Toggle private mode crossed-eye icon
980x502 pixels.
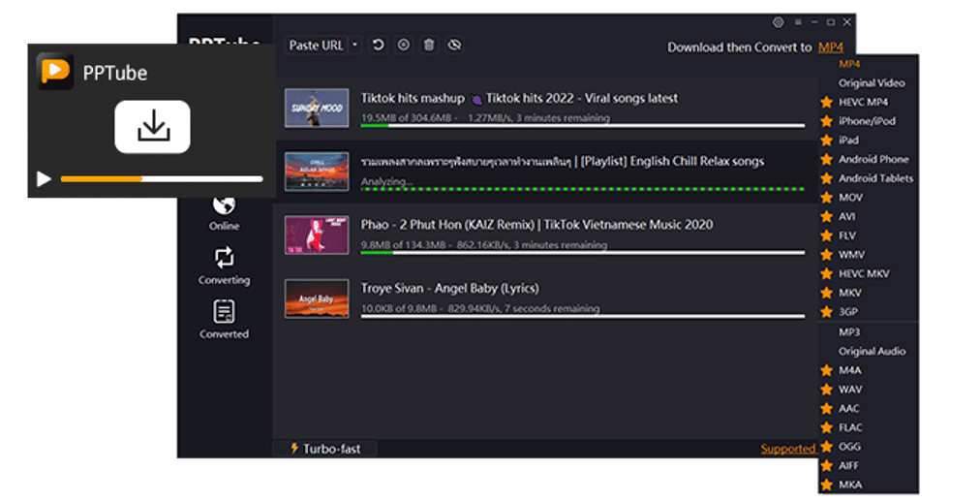coord(454,45)
